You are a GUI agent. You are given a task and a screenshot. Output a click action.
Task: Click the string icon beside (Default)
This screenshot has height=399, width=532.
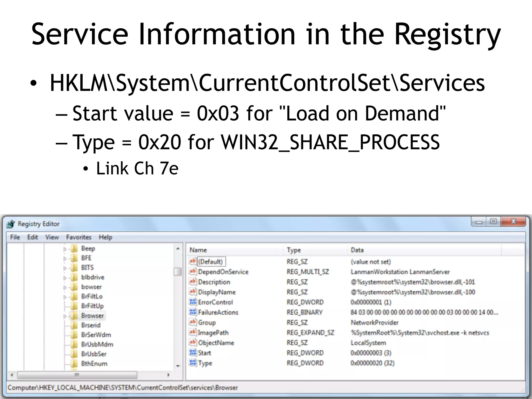pos(193,261)
